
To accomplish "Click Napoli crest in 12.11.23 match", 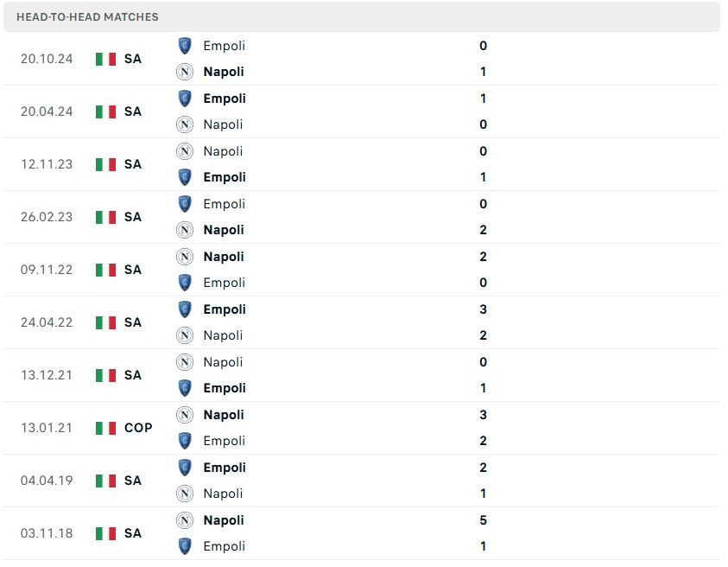I will point(185,151).
